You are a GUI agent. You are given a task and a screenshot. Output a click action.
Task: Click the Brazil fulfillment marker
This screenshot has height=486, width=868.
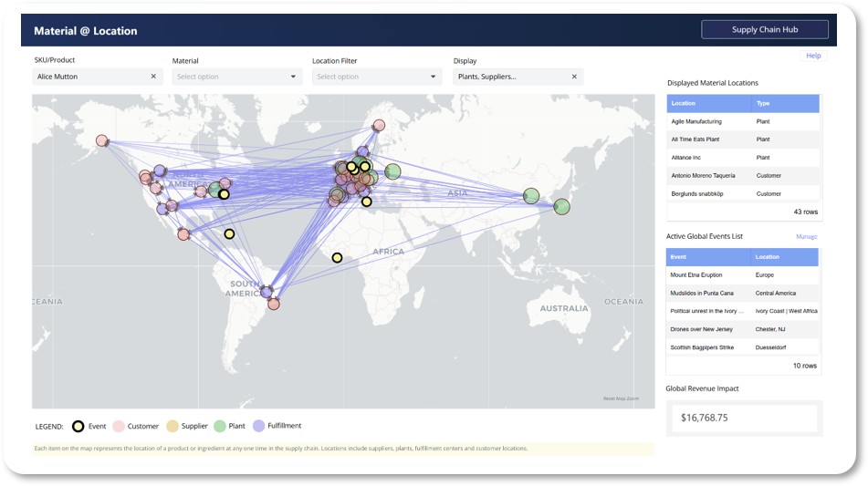pyautogui.click(x=267, y=292)
